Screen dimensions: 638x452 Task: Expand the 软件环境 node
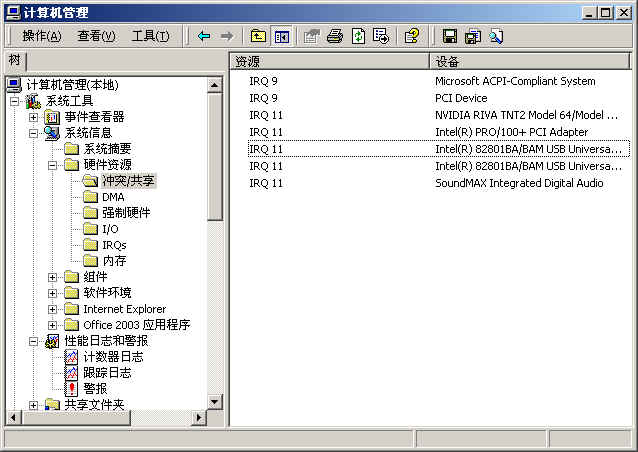[52, 293]
